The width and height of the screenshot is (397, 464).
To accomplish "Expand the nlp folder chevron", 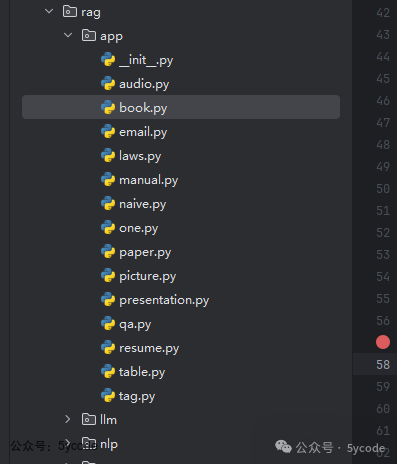I will [x=68, y=444].
